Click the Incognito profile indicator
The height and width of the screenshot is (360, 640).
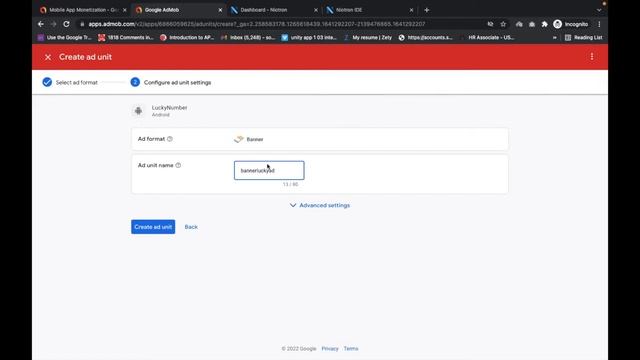[571, 24]
